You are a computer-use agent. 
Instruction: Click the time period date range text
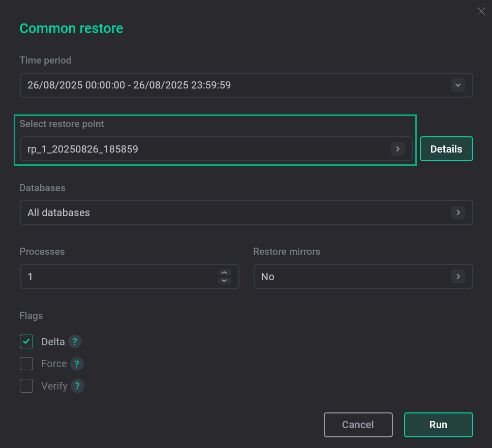pyautogui.click(x=129, y=85)
